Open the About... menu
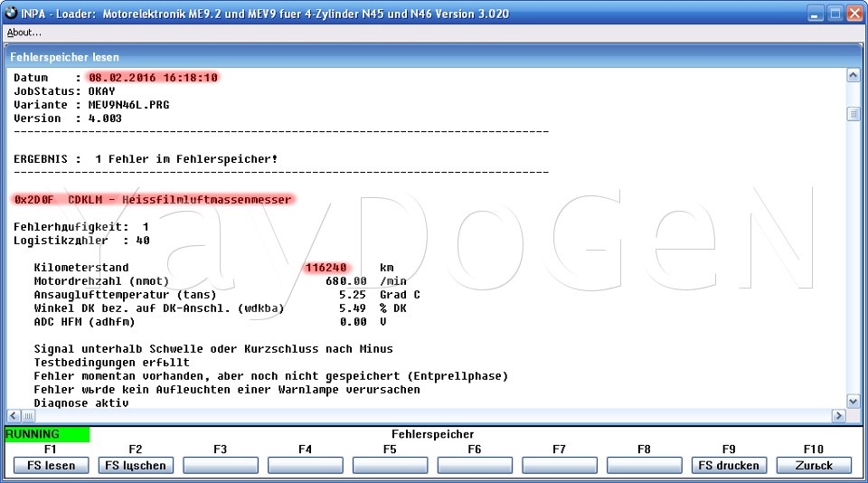The image size is (868, 483). (24, 33)
